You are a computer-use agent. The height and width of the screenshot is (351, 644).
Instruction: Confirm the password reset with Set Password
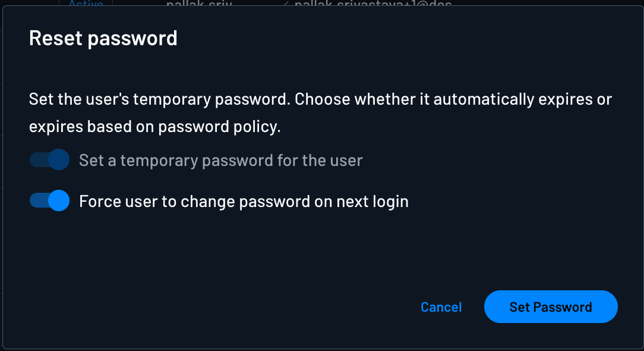coord(550,307)
